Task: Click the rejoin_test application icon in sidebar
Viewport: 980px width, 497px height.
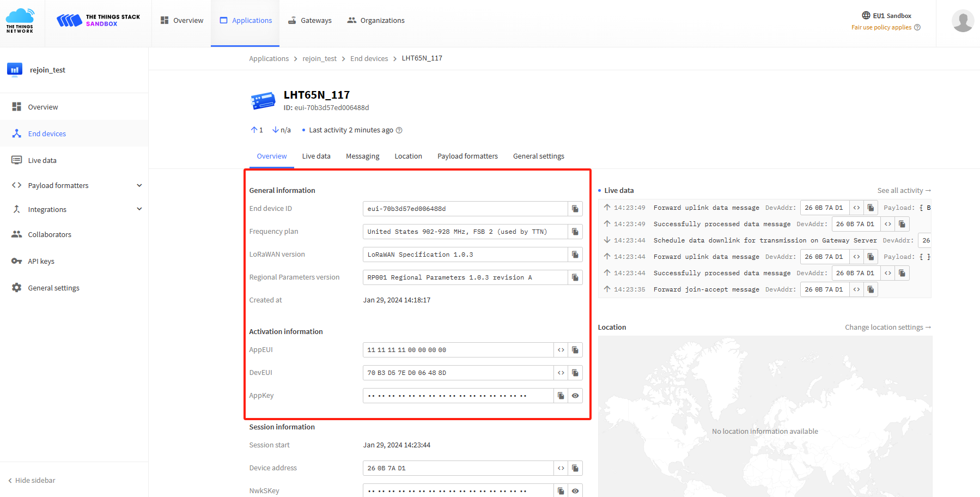Action: coord(15,70)
